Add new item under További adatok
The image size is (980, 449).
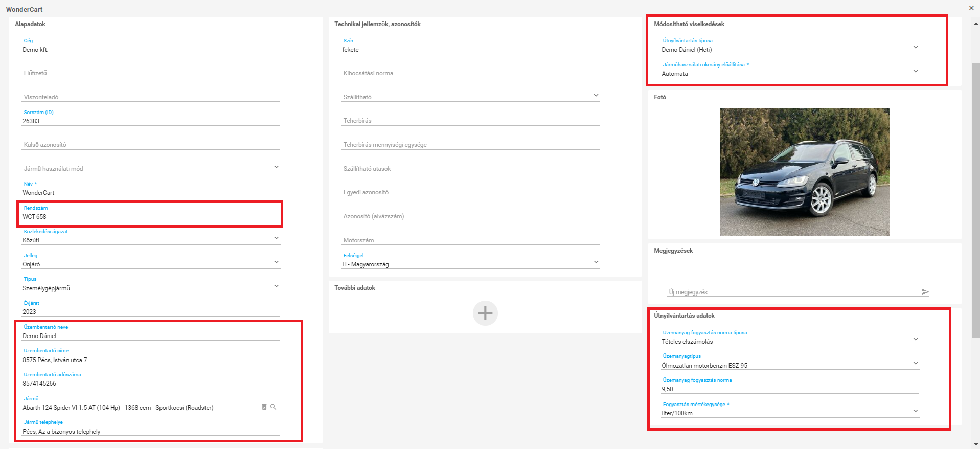point(485,313)
